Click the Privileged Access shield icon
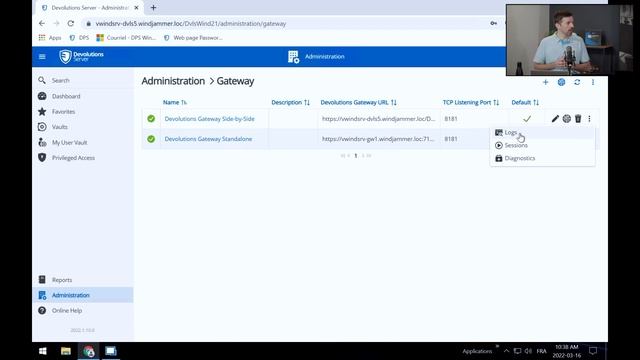Viewport: 640px width, 360px height. pyautogui.click(x=42, y=158)
